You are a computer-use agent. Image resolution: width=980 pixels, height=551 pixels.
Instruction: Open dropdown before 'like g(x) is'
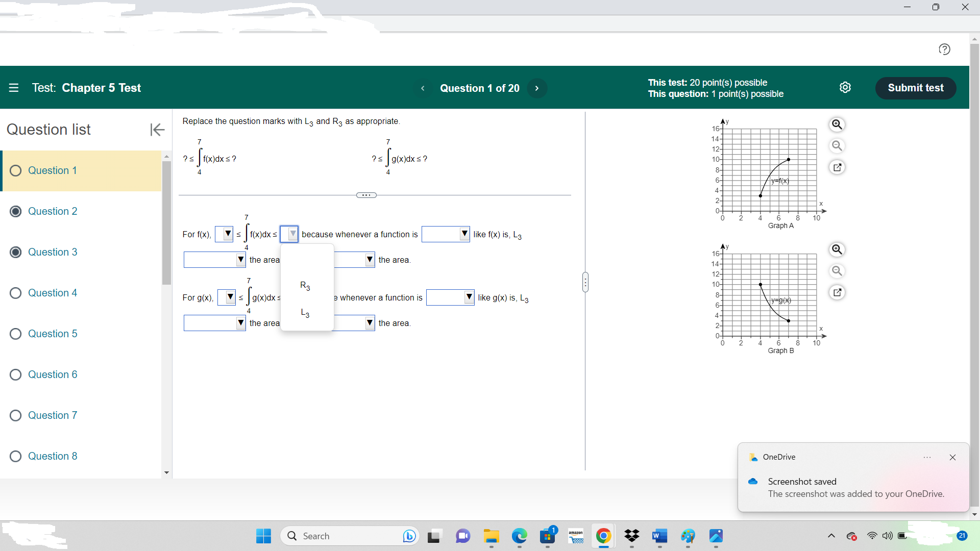pos(450,297)
